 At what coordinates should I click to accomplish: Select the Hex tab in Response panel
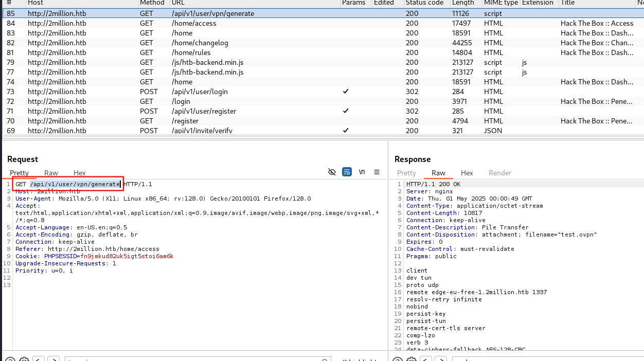[x=467, y=173]
